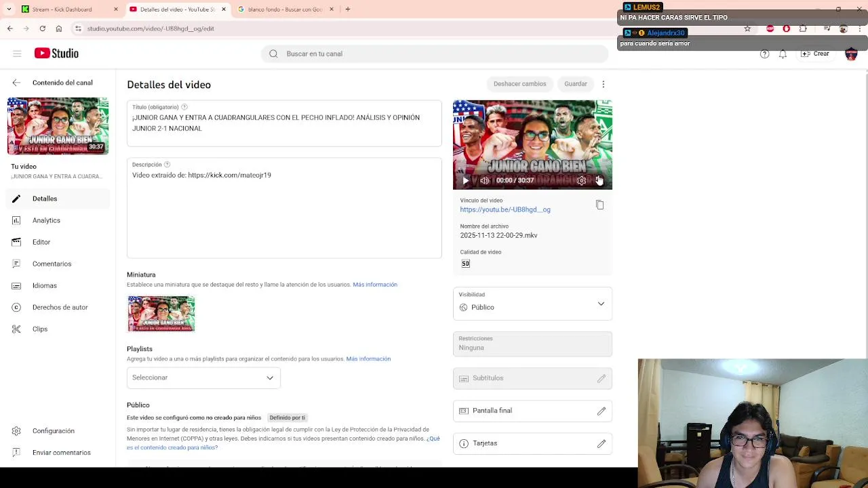
Task: Open the Playlists Seleccionar dropdown
Action: tap(203, 378)
